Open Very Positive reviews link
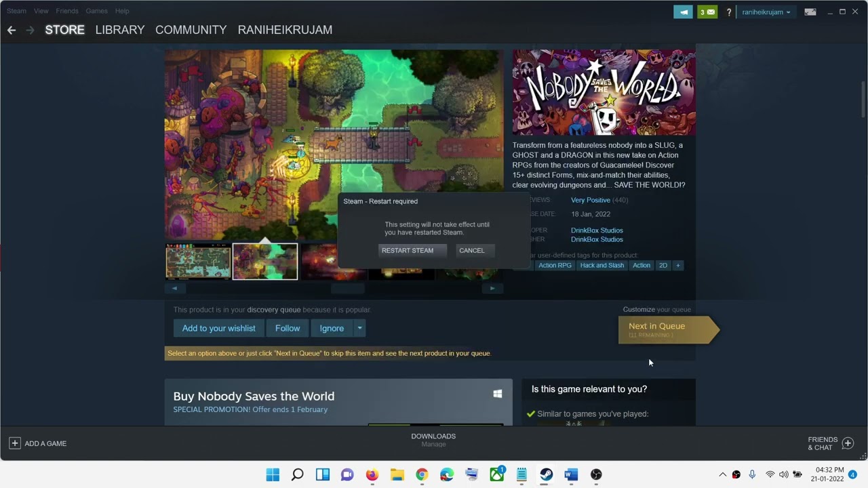 tap(591, 200)
